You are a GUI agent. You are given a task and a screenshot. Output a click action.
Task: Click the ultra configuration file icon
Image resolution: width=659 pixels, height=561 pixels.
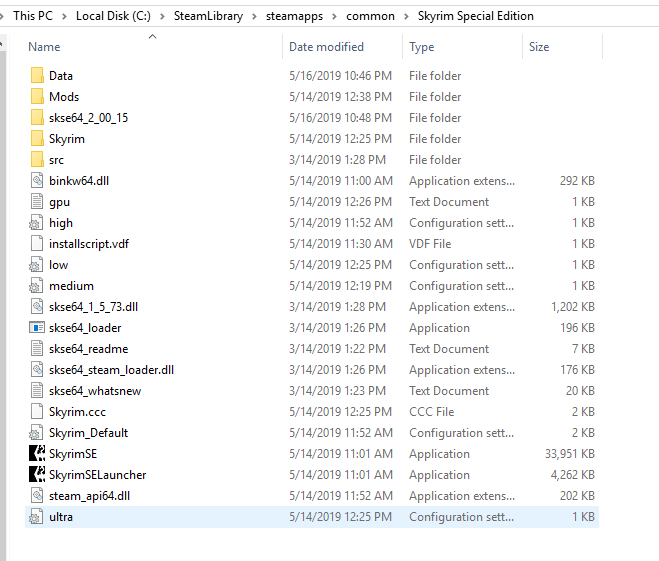click(x=36, y=517)
